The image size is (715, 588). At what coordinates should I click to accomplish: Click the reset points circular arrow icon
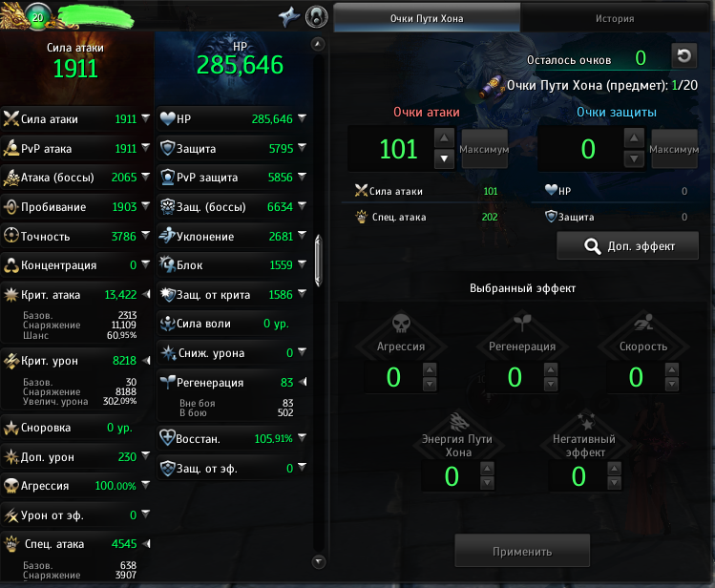pos(683,56)
